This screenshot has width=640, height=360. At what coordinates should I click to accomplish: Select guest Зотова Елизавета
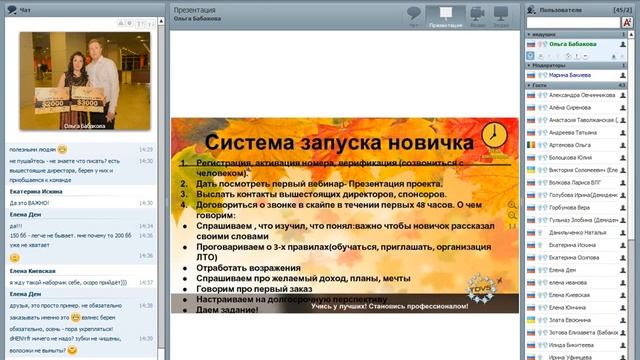pyautogui.click(x=583, y=333)
